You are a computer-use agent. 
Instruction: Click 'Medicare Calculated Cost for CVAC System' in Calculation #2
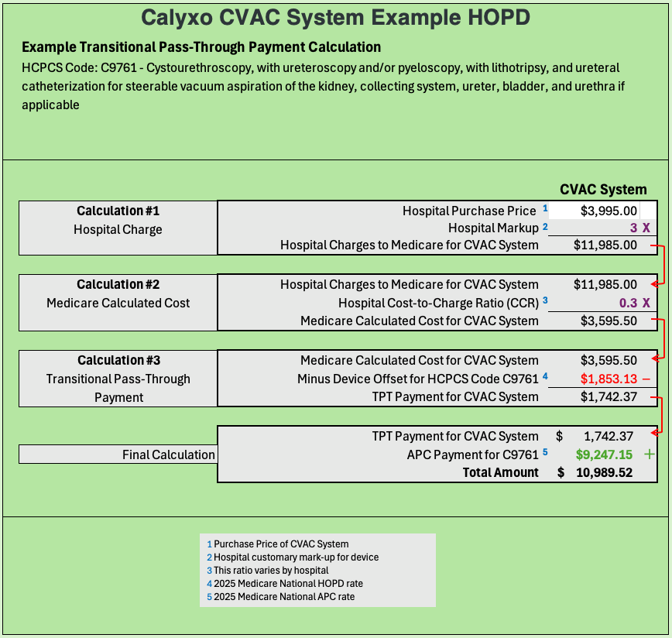419,321
